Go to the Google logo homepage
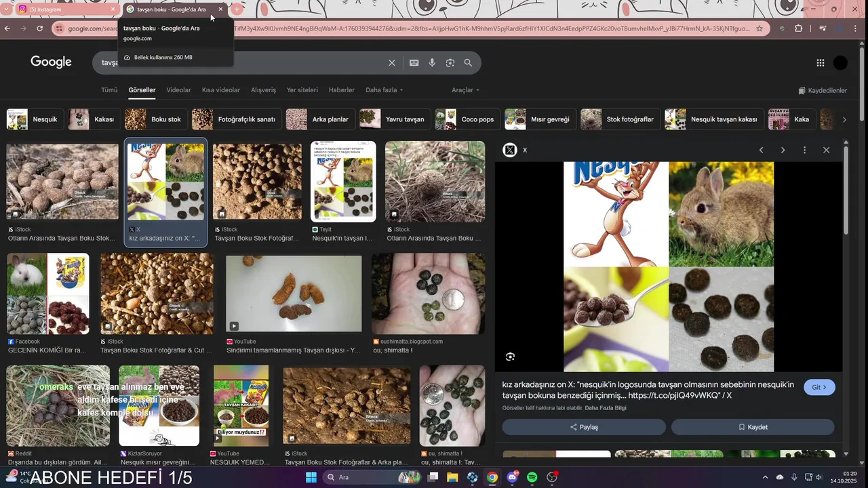Viewport: 868px width, 488px height. (x=51, y=62)
